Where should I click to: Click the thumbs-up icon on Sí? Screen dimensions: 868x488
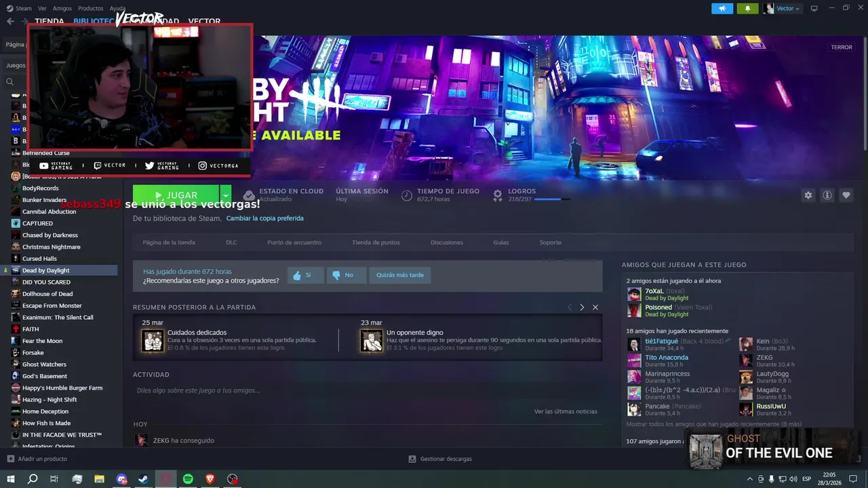coord(297,275)
